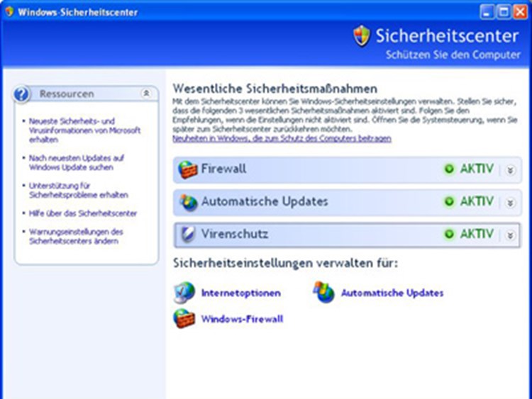Click the title bar shield icon
Screen dimensions: 532x399
(x=9, y=12)
